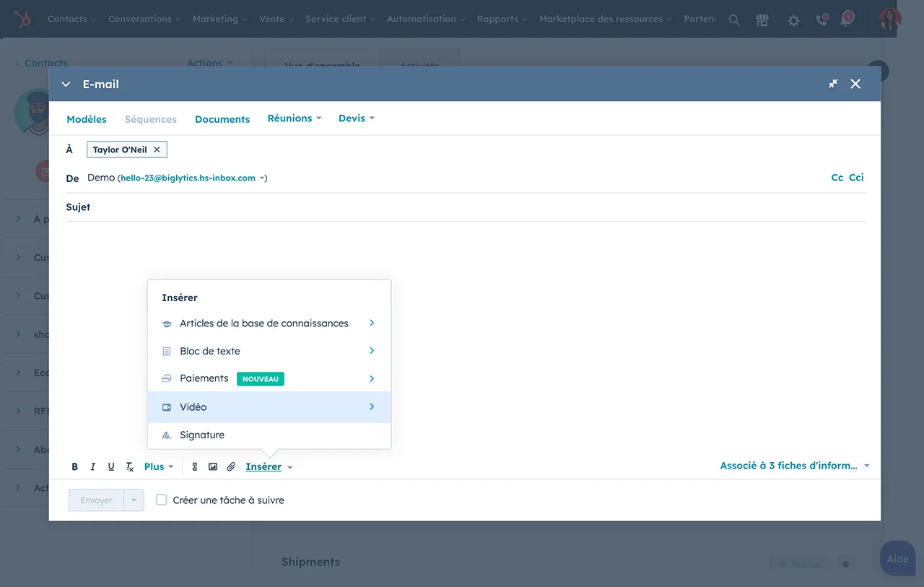
Task: Choose Signature in the insert menu
Action: 202,435
